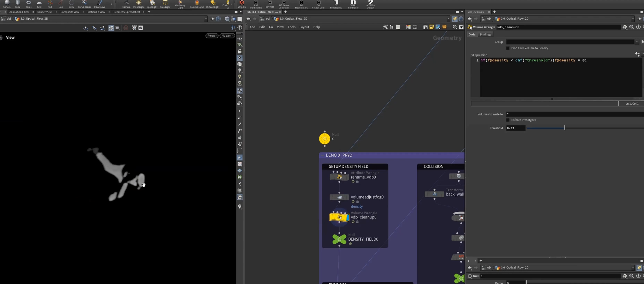This screenshot has height=284, width=644.
Task: Click the Strip RS shelf icon
Action: (242, 4)
